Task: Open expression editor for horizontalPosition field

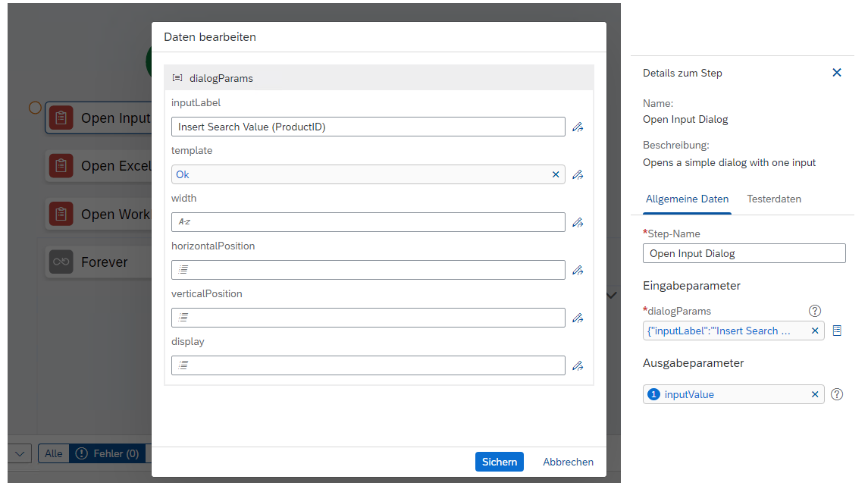Action: coord(578,270)
